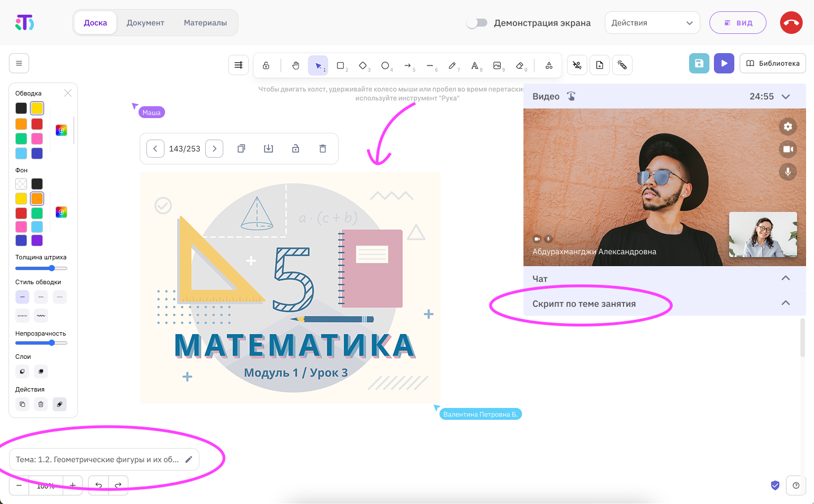
Task: Click the red end call button
Action: point(791,23)
